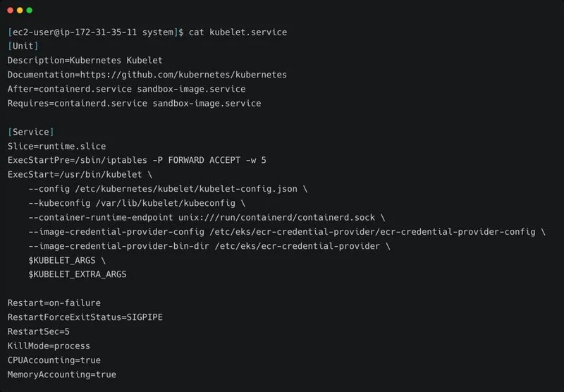Click the yellow minimize window dot
This screenshot has height=392, width=564.
click(20, 10)
